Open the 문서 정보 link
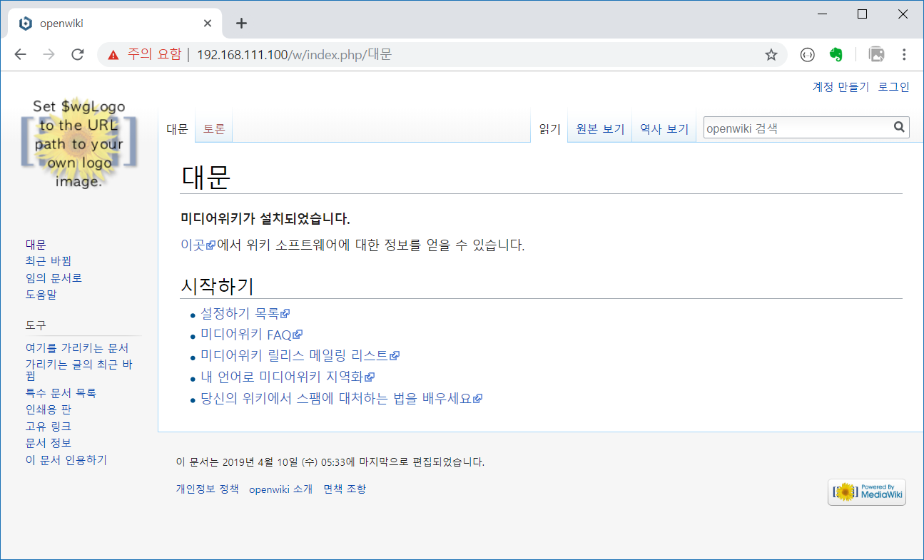924x560 pixels. point(49,443)
